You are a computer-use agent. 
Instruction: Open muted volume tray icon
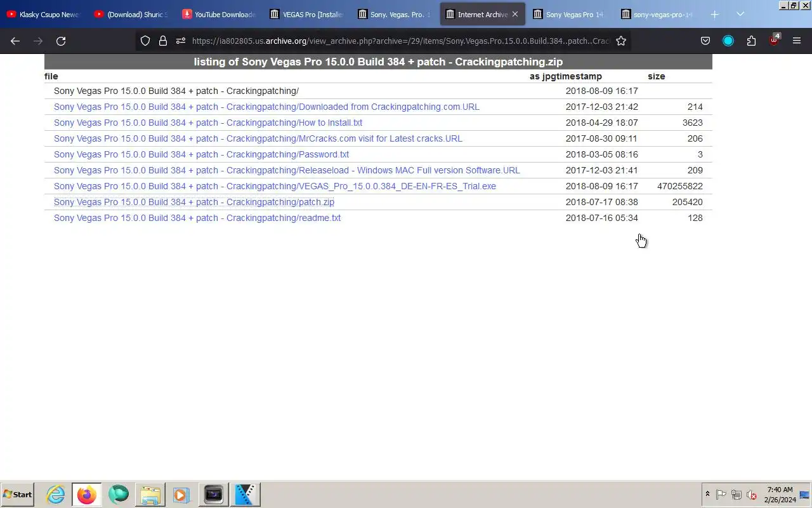click(x=752, y=494)
